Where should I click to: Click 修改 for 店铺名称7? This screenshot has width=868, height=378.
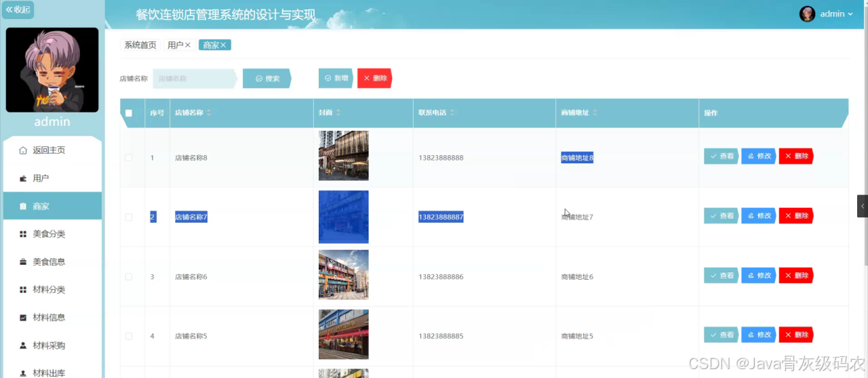click(759, 216)
